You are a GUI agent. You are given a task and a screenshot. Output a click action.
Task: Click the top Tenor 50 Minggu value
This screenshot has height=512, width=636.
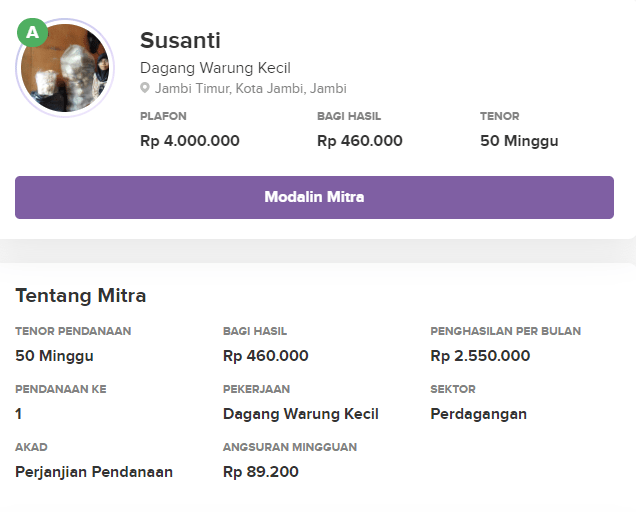[x=519, y=141]
